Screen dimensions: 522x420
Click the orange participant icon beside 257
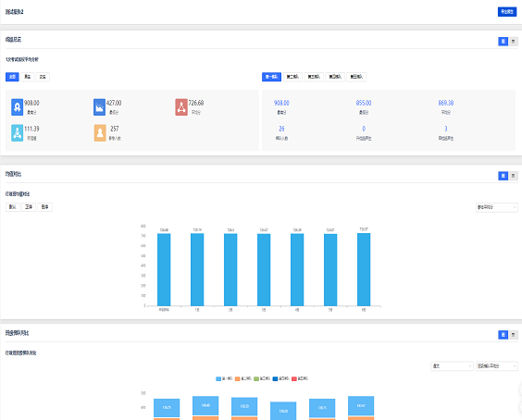coord(100,133)
